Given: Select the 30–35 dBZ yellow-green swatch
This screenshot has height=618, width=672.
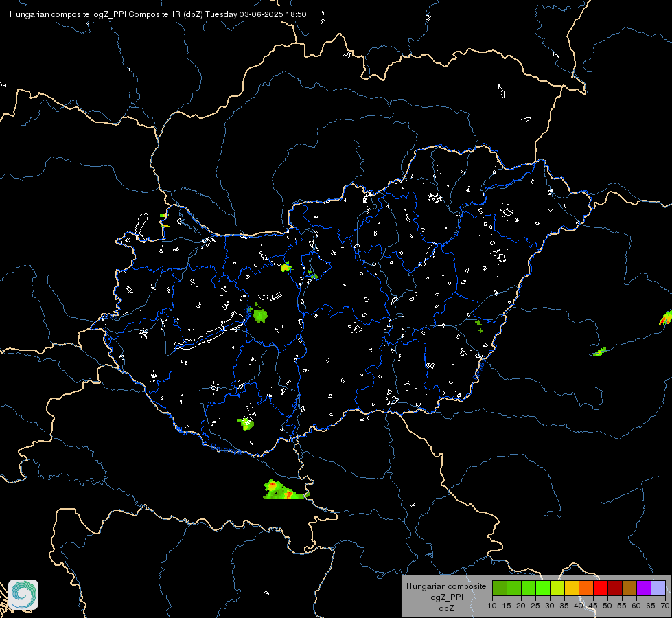Looking at the screenshot, I should tap(557, 588).
